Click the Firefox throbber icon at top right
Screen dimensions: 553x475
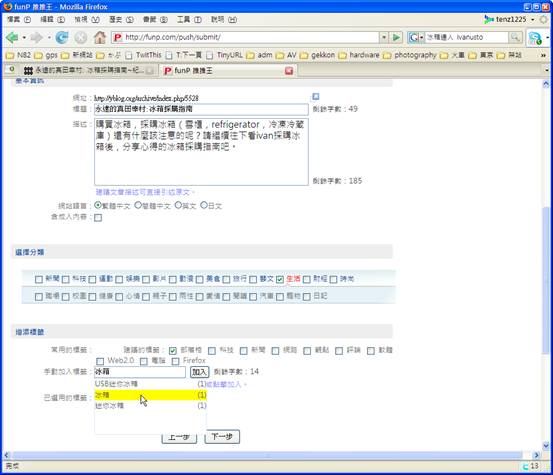click(543, 19)
